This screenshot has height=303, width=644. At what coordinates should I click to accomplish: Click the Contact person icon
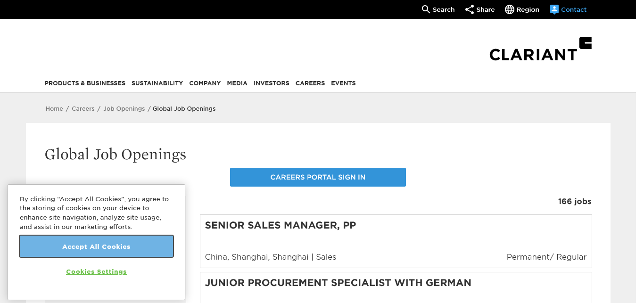(554, 9)
